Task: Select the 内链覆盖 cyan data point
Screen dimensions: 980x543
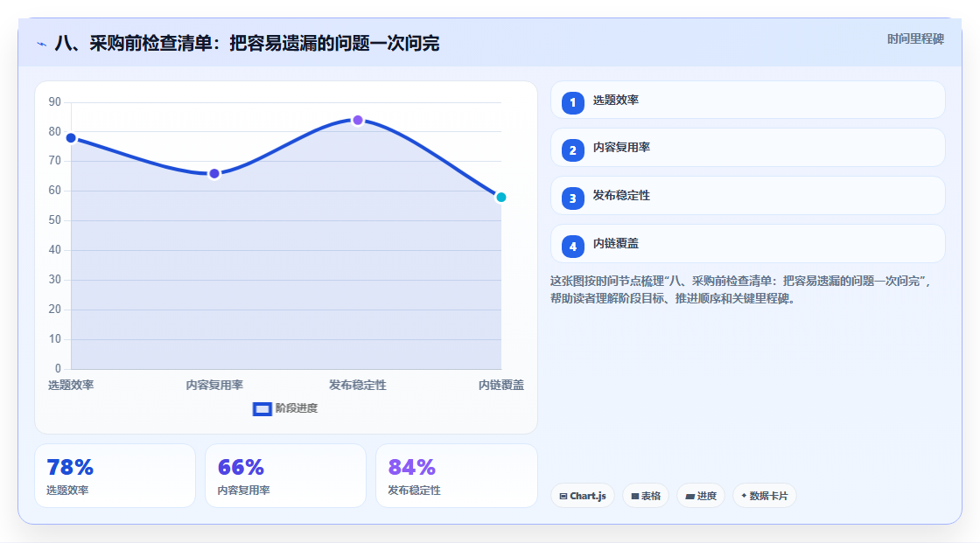Action: [500, 198]
